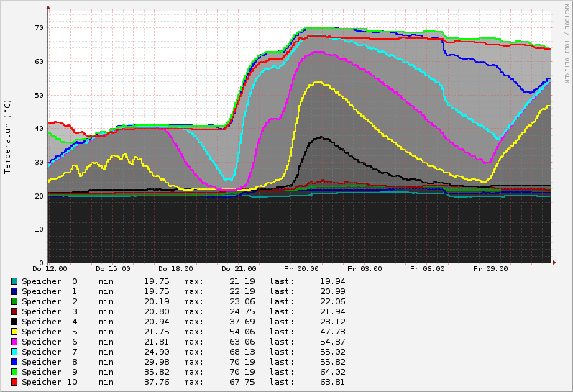This screenshot has height=392, width=573.
Task: Click the 70 tick on the temperature axis
Action: click(x=39, y=28)
